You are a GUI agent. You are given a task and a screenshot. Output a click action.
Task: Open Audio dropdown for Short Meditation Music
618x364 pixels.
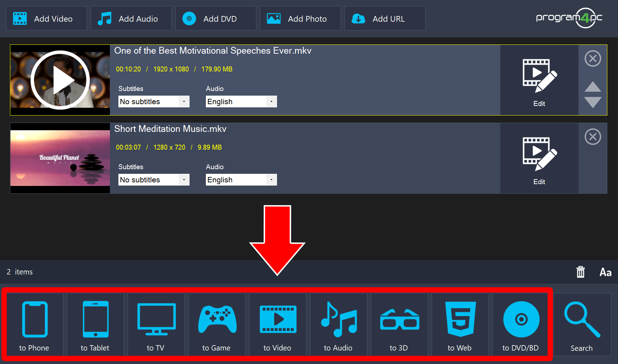(x=241, y=180)
